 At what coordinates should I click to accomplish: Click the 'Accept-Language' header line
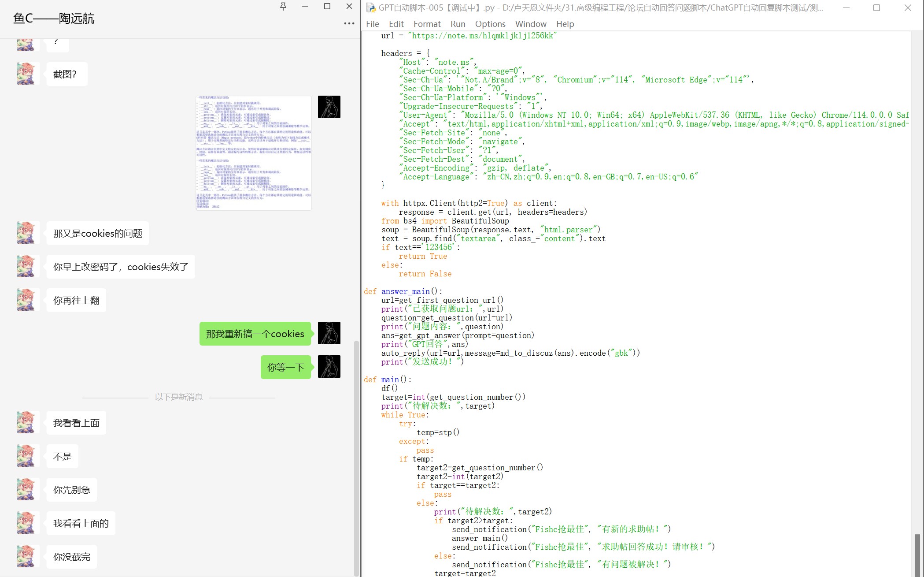[x=548, y=177]
